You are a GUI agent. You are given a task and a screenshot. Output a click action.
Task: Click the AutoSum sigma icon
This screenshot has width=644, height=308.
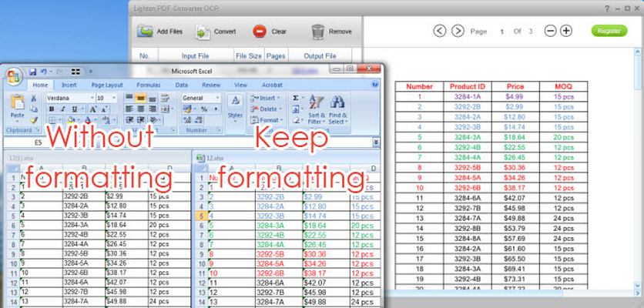295,98
